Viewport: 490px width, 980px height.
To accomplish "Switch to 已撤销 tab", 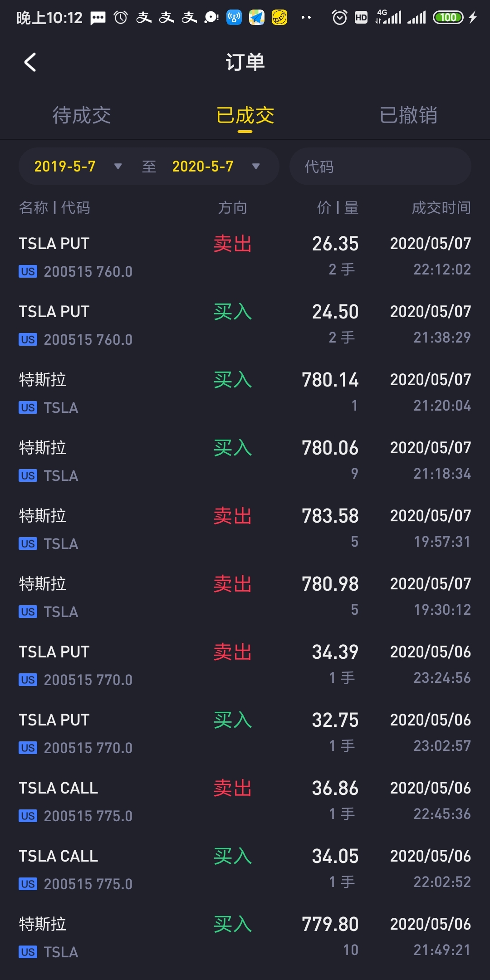I will (408, 115).
